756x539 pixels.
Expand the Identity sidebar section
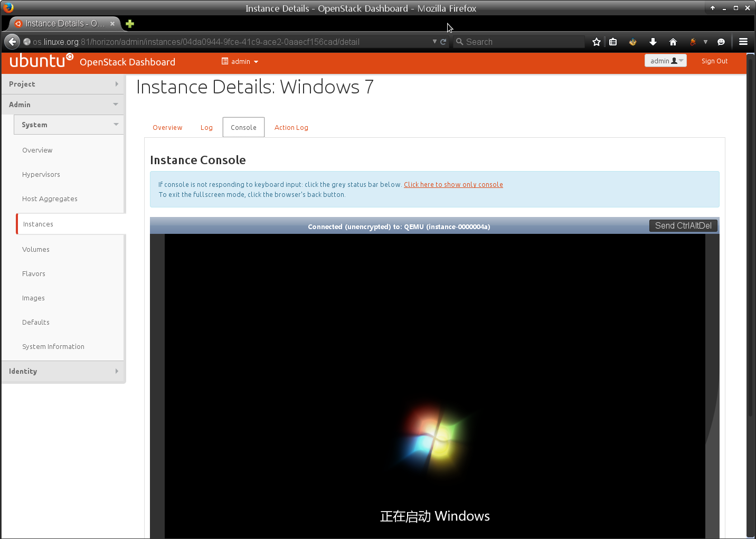point(63,371)
